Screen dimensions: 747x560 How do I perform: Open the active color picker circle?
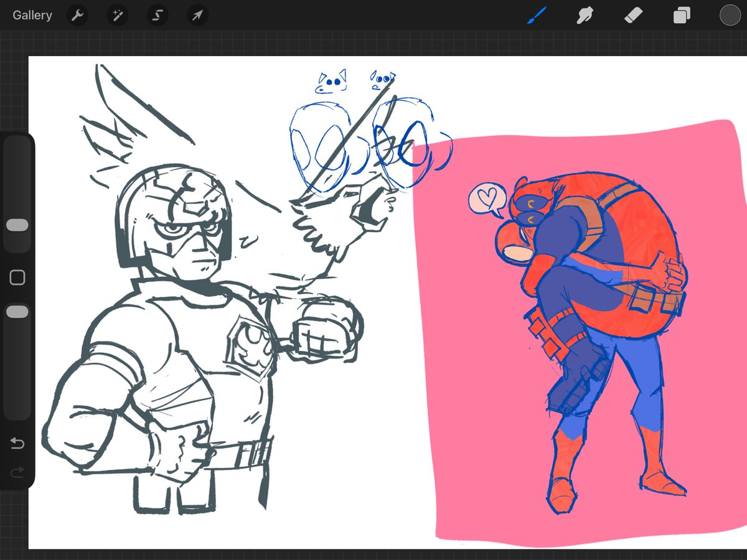pos(730,15)
